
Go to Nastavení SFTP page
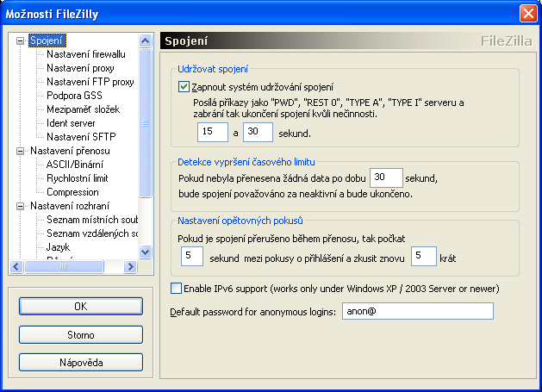79,137
